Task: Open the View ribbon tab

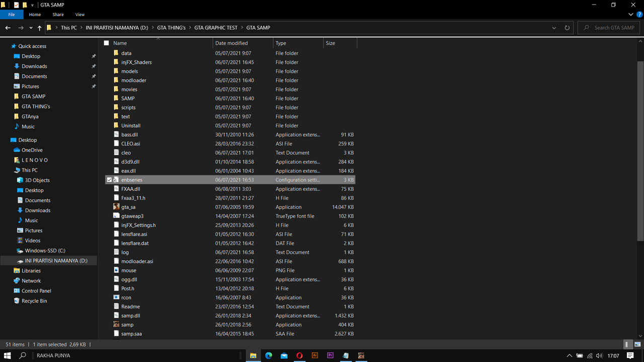Action: (80, 15)
